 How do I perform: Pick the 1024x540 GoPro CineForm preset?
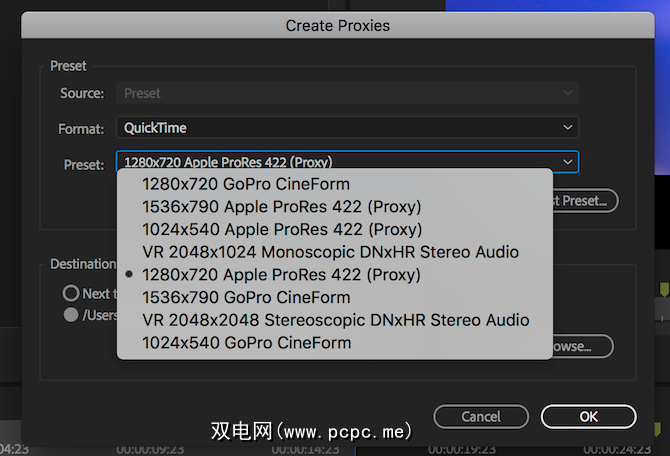246,343
